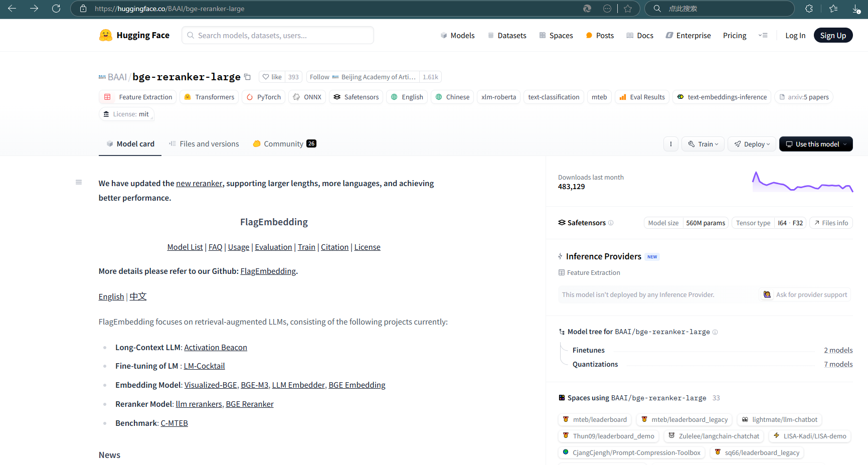868x465 pixels.
Task: Click the translate icon in the address bar
Action: [587, 9]
